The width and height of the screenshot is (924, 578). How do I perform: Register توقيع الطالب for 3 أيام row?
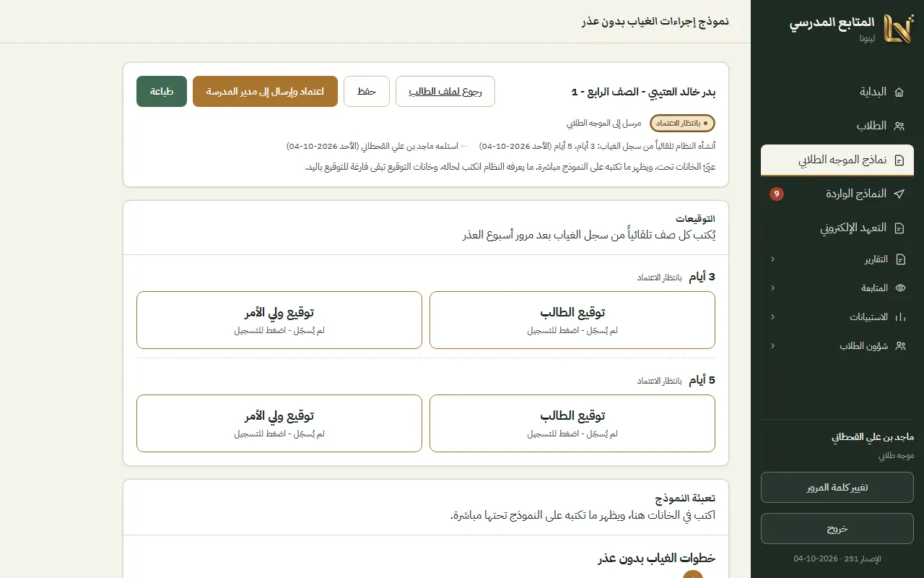(x=572, y=320)
